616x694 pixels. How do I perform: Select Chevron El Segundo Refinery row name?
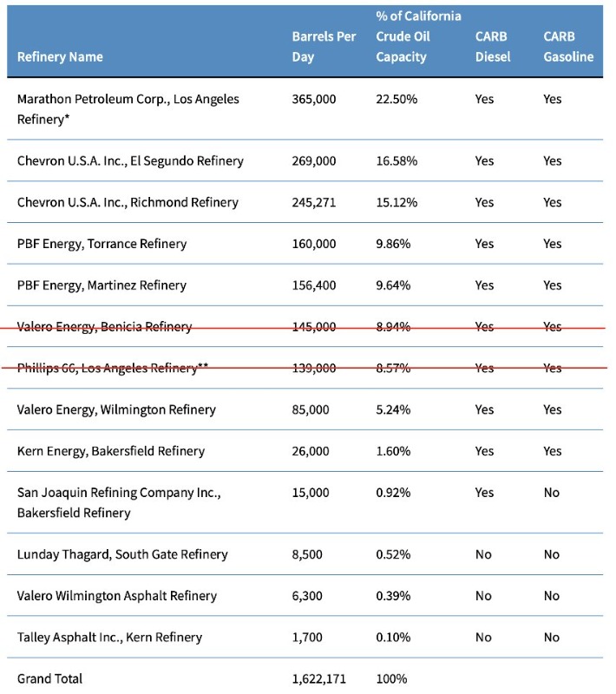[x=130, y=160]
